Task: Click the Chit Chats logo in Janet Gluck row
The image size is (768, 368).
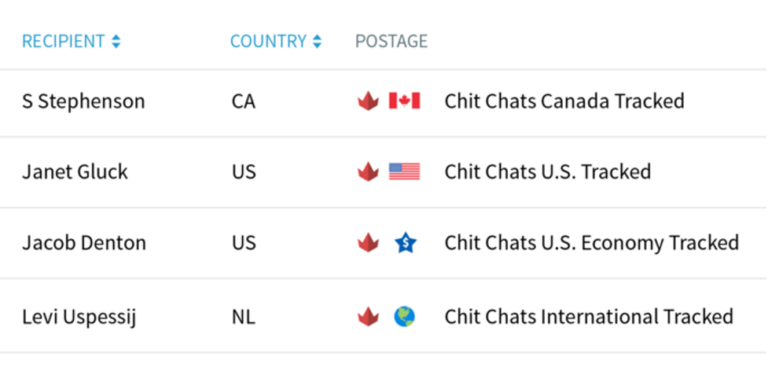Action: [x=368, y=172]
